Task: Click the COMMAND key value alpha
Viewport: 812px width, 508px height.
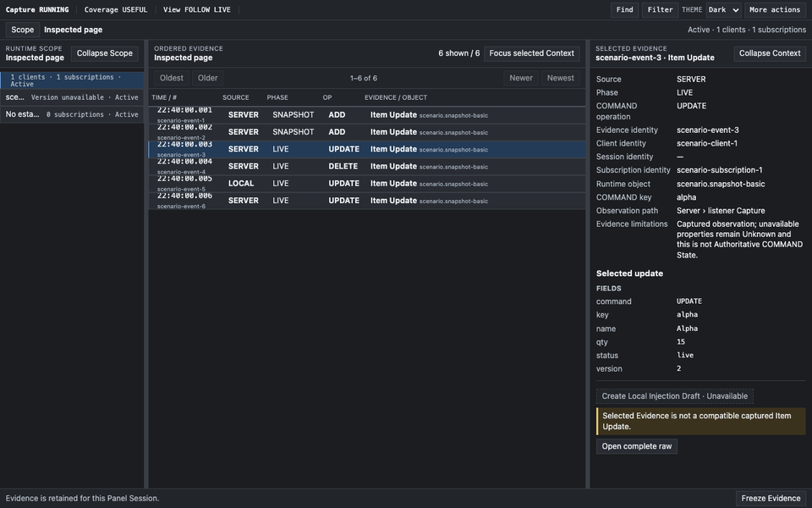Action: pyautogui.click(x=686, y=197)
